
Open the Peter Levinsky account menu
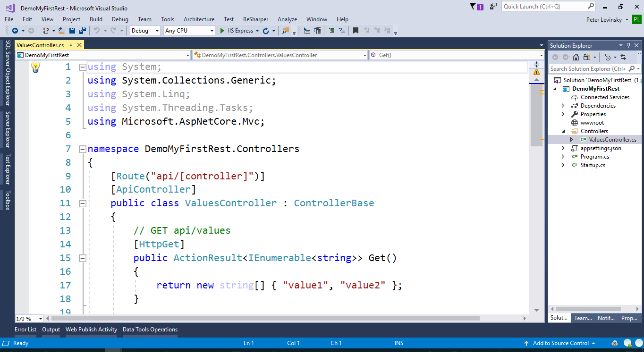coord(607,19)
